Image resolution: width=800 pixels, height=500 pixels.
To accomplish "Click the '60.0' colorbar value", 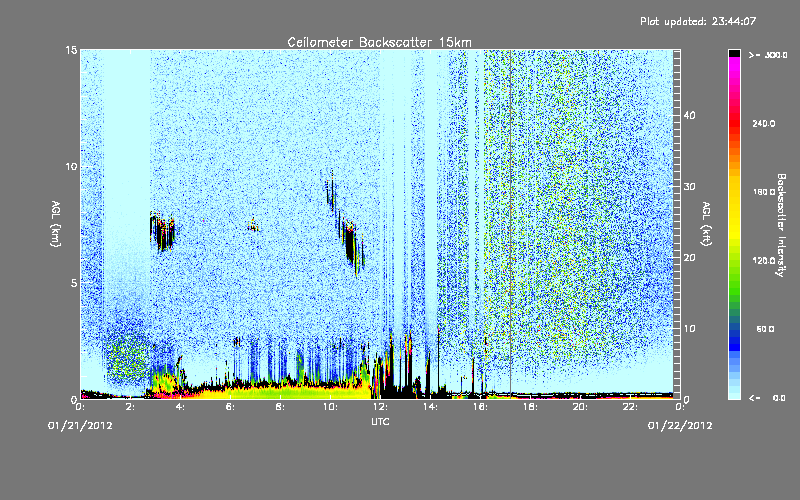I will click(765, 330).
